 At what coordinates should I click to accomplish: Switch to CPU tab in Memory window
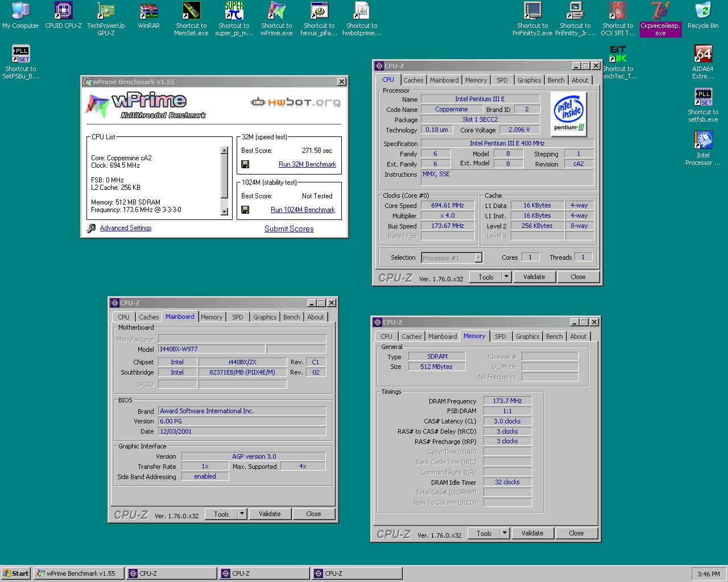[387, 336]
